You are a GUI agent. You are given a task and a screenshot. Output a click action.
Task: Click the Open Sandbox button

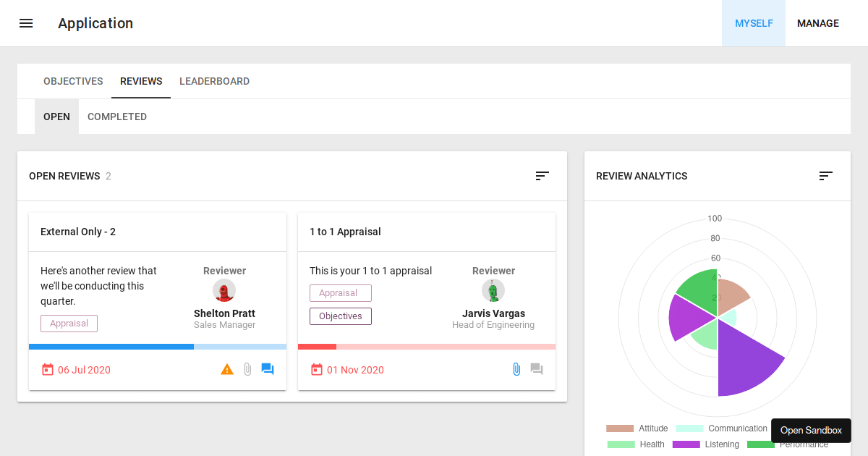[x=811, y=430]
